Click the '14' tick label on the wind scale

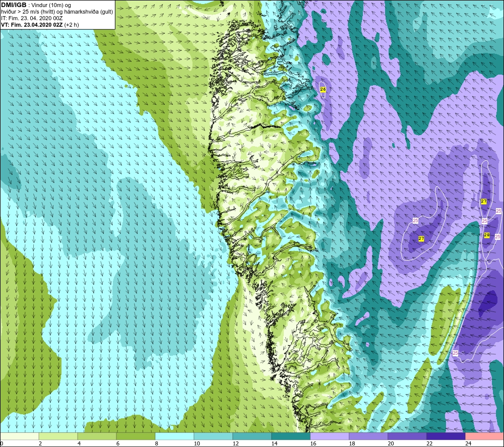tap(274, 443)
